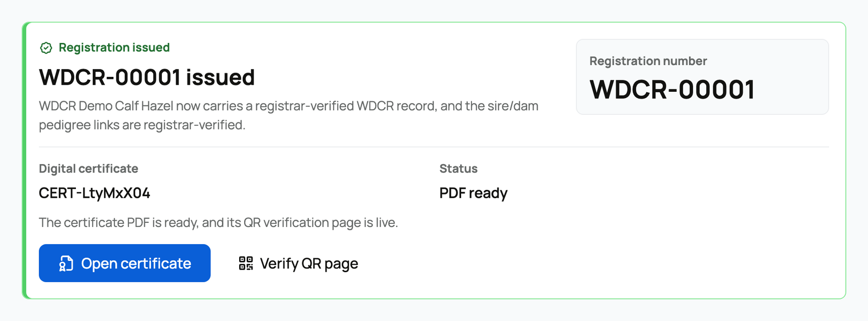868x321 pixels.
Task: Click the 'Status' field label
Action: coord(458,169)
